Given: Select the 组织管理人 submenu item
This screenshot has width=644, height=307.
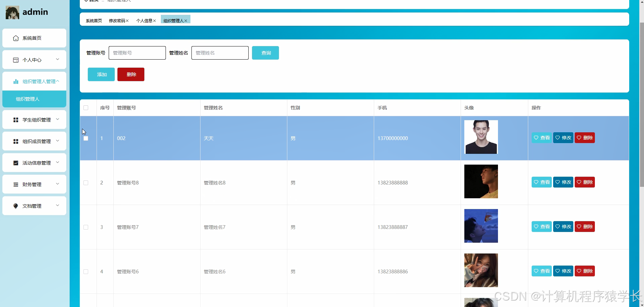Looking at the screenshot, I should click(x=34, y=99).
